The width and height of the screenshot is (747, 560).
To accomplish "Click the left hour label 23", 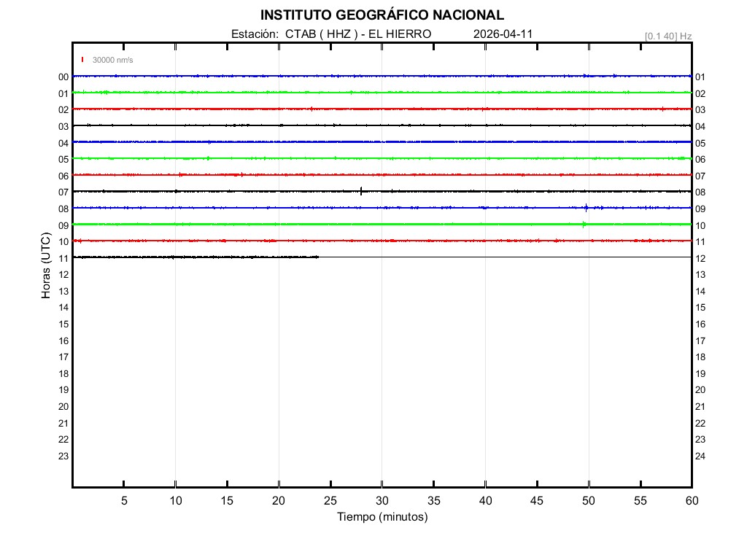I will (x=63, y=456).
